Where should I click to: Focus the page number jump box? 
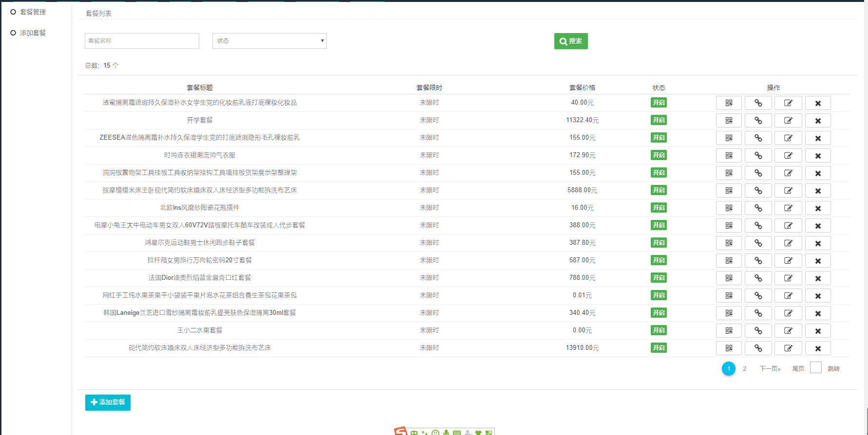click(x=816, y=367)
